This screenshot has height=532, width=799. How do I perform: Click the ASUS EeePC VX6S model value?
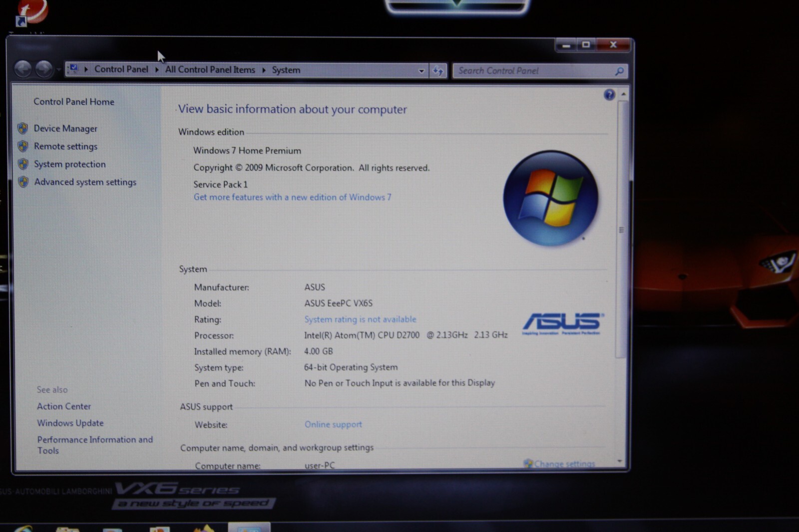coord(339,303)
